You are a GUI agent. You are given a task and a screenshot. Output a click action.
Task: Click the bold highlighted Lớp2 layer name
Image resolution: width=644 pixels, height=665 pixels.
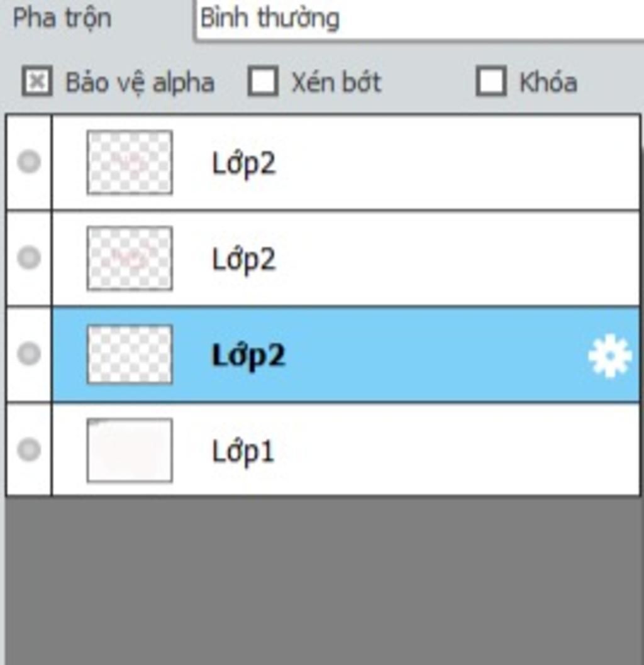click(x=248, y=355)
